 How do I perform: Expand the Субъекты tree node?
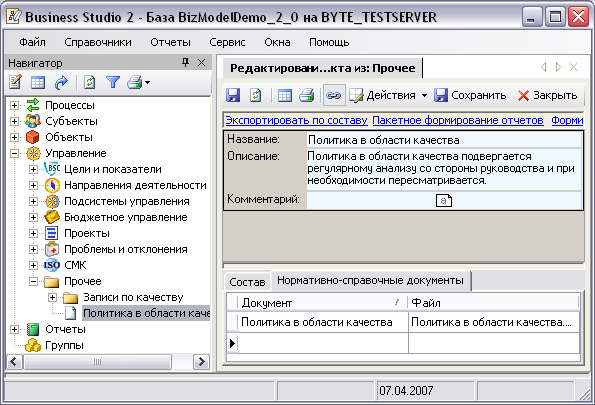[x=14, y=121]
